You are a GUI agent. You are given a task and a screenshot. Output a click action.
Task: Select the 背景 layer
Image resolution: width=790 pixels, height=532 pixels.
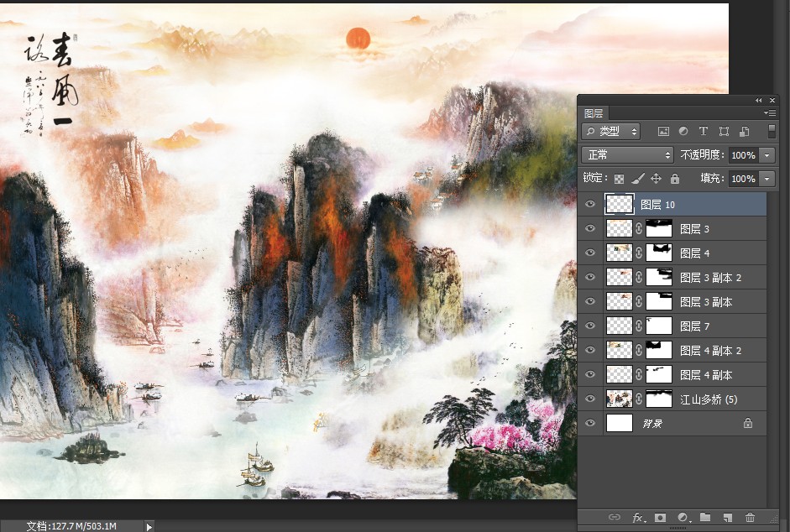672,424
